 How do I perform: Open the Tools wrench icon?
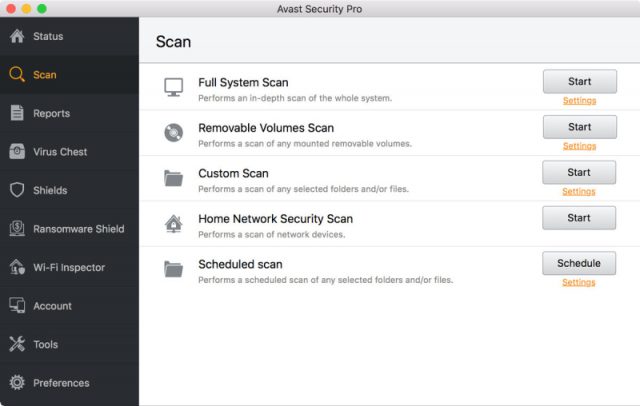coord(17,344)
